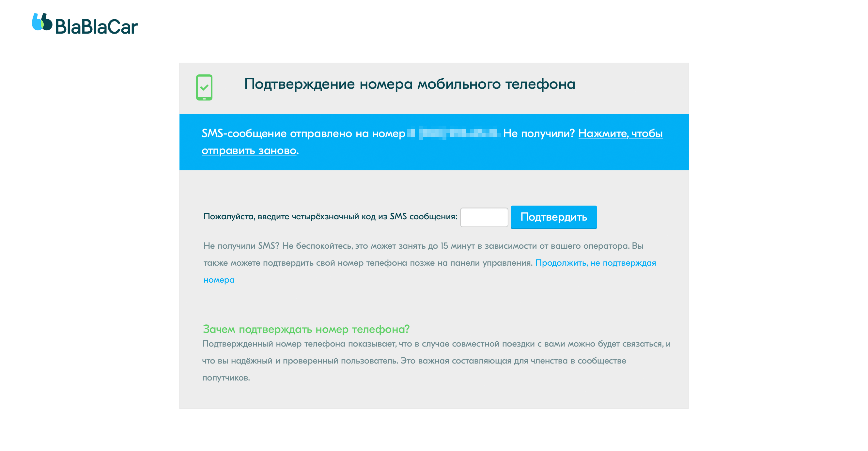Click the BlaBlaCar logo
The height and width of the screenshot is (451, 868).
pyautogui.click(x=85, y=24)
